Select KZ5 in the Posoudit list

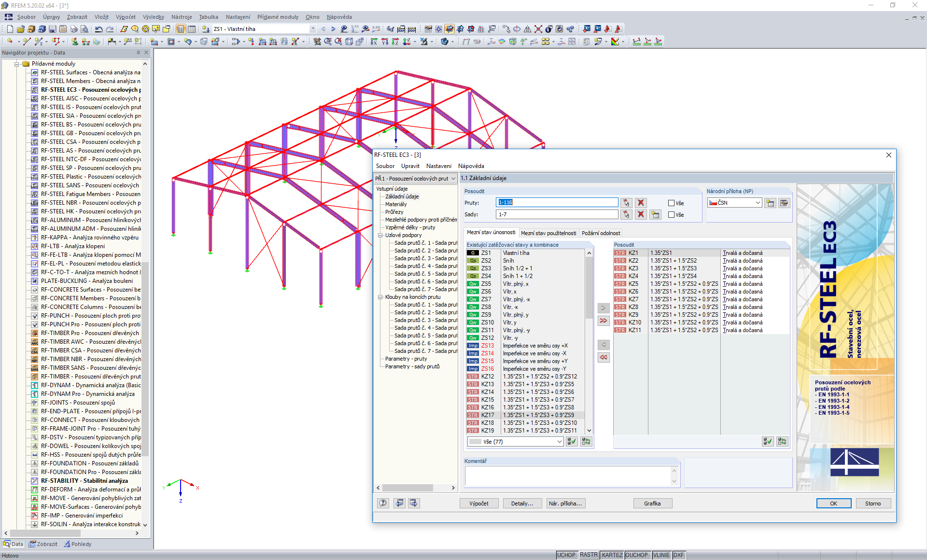tap(701, 284)
